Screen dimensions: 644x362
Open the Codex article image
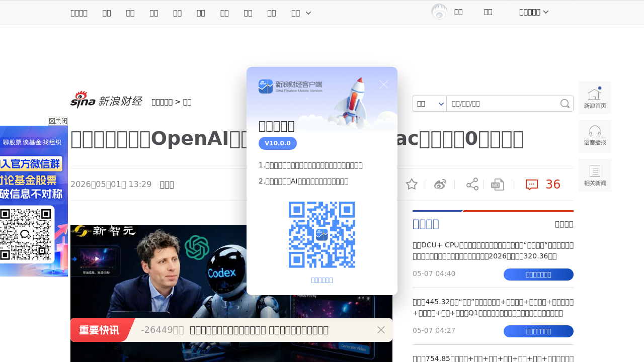(x=231, y=294)
